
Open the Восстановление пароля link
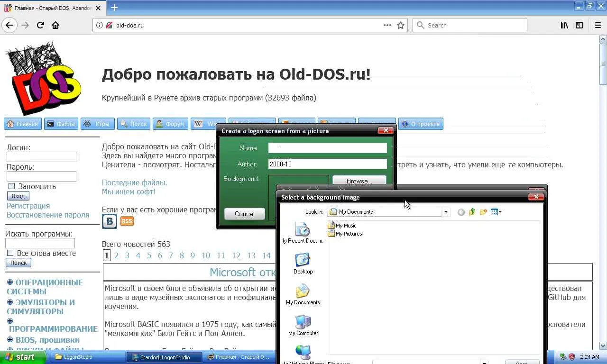coord(48,215)
